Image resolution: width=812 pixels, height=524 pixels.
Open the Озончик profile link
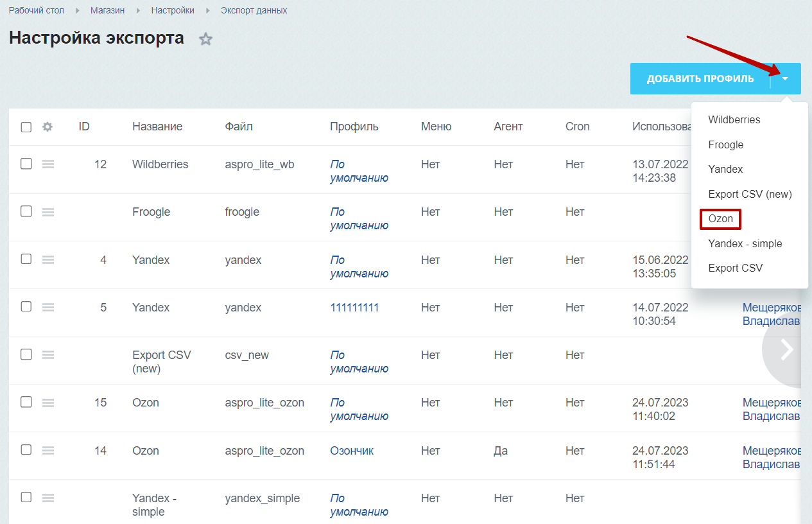click(352, 451)
